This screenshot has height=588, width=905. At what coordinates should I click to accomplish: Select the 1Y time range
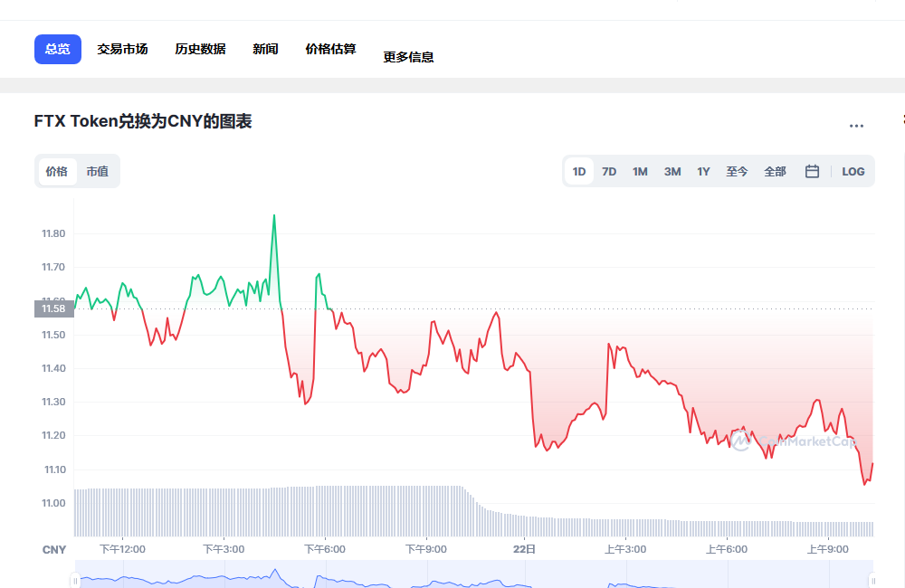tap(703, 171)
